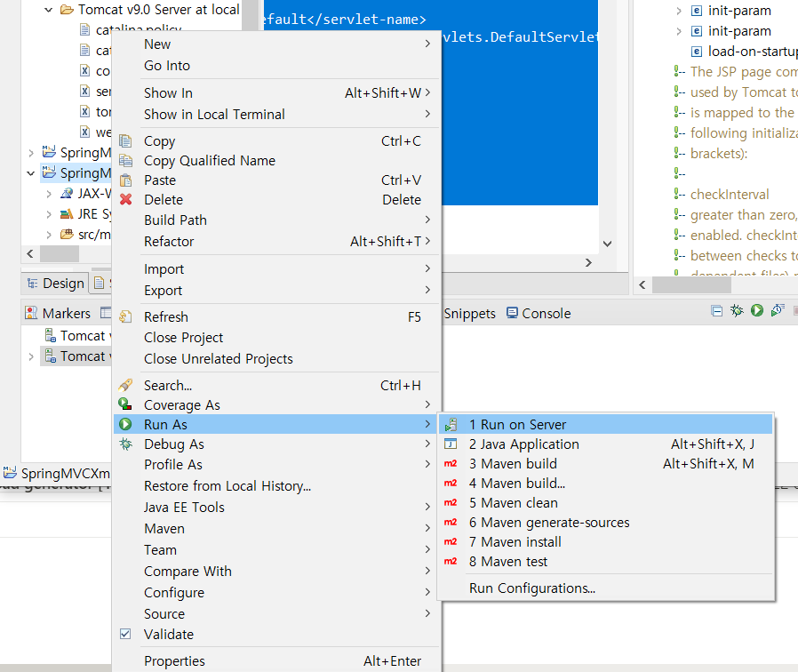
Task: Click the Run on Server icon
Action: (x=451, y=424)
